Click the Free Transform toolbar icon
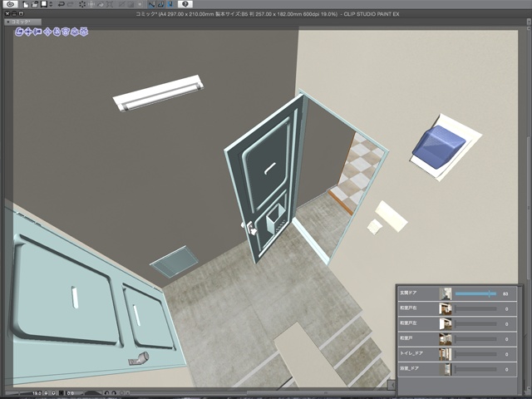 (109, 4)
